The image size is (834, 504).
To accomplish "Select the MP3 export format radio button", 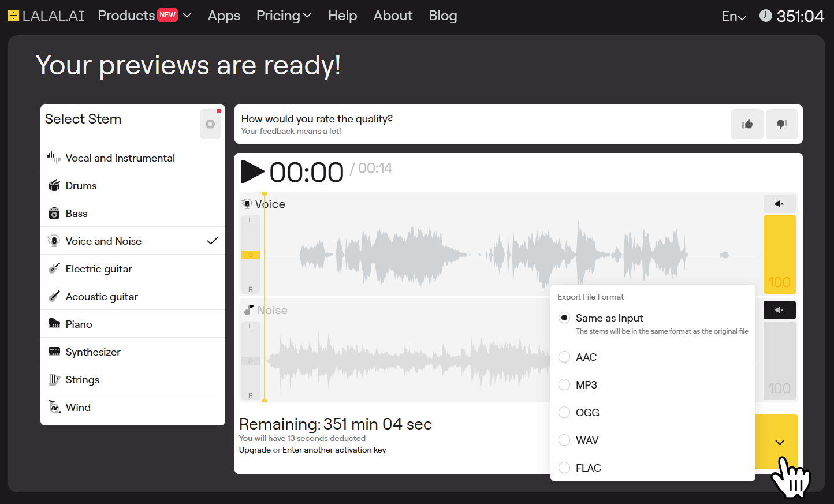I will tap(564, 385).
